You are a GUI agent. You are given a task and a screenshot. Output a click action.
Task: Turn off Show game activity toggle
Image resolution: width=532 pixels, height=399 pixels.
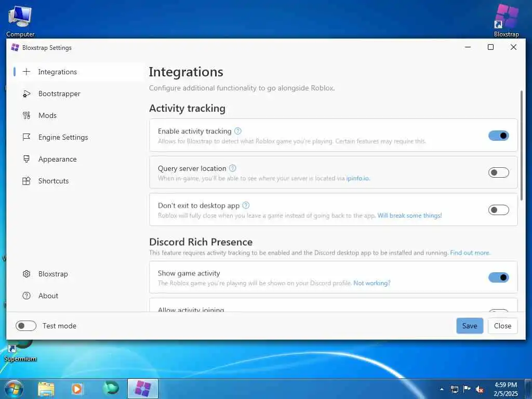(x=498, y=277)
